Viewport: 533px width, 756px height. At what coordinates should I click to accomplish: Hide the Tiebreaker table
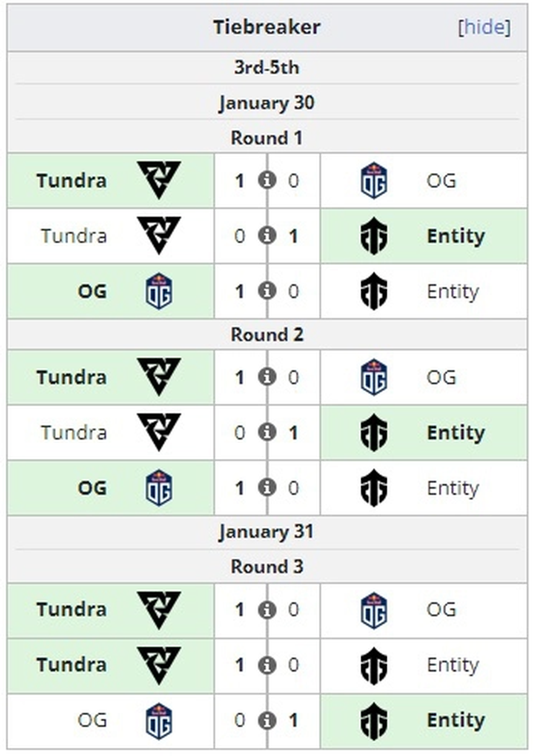(x=484, y=28)
